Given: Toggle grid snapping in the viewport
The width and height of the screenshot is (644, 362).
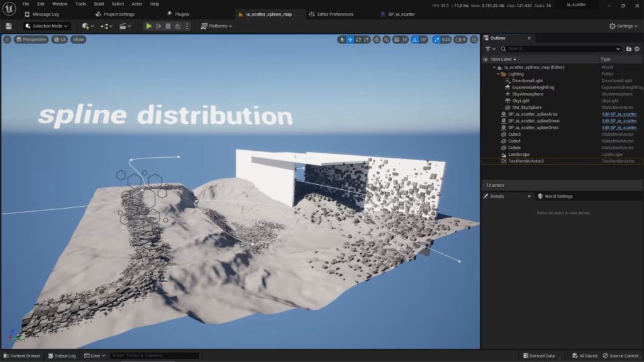Looking at the screenshot, I should [x=397, y=40].
